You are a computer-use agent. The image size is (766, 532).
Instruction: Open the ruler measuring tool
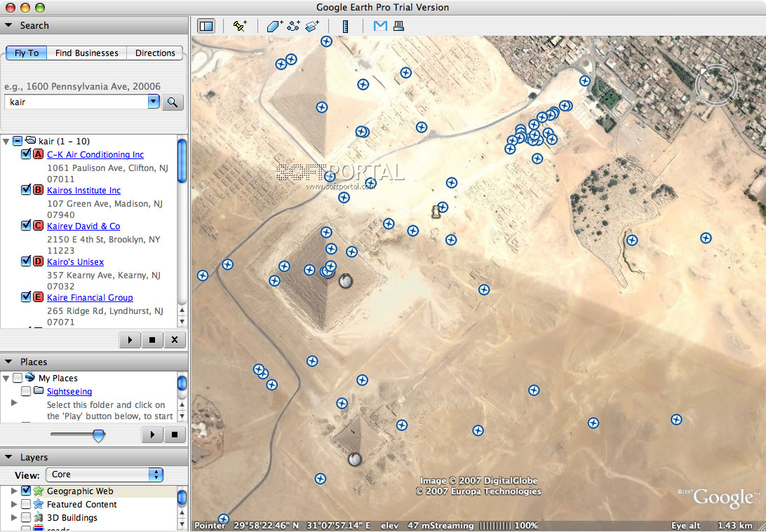click(x=346, y=26)
